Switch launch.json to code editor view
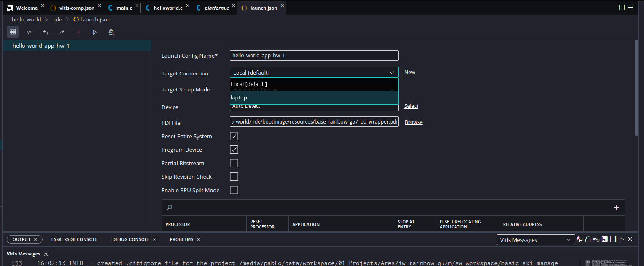This screenshot has height=266, width=644. tap(29, 32)
